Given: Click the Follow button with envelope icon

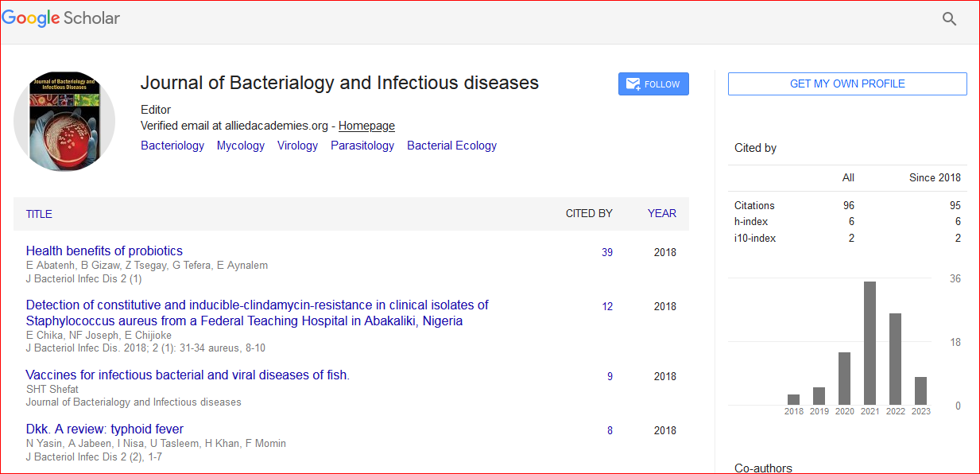Looking at the screenshot, I should coord(653,84).
